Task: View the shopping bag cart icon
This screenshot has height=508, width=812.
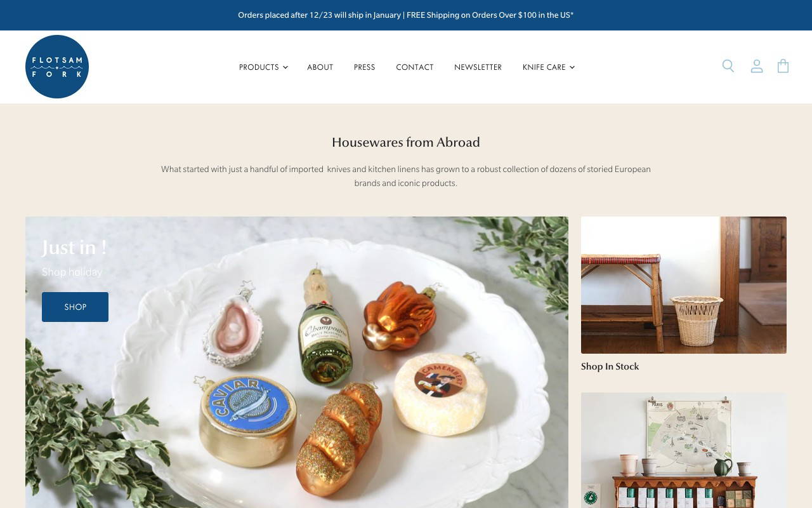Action: [783, 66]
